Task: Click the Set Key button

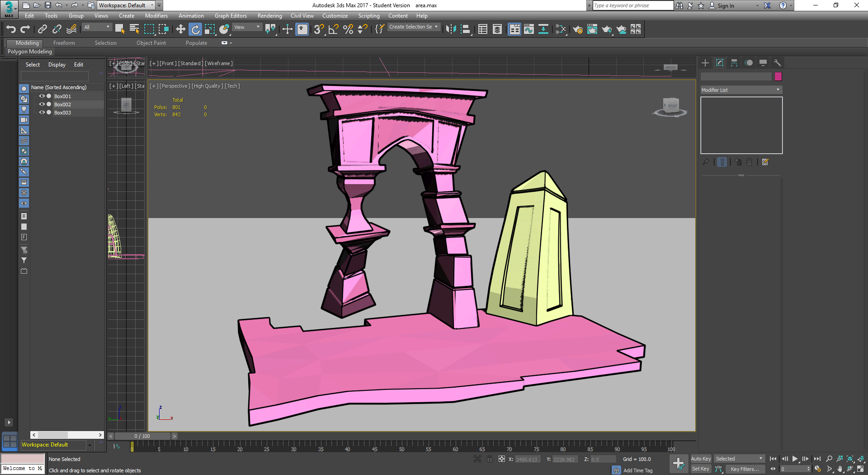Action: coord(701,469)
